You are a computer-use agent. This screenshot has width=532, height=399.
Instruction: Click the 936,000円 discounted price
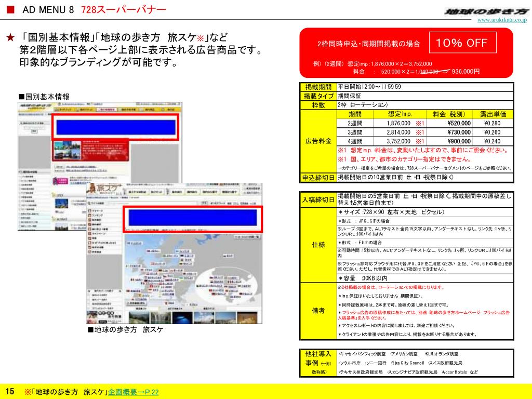(465, 71)
